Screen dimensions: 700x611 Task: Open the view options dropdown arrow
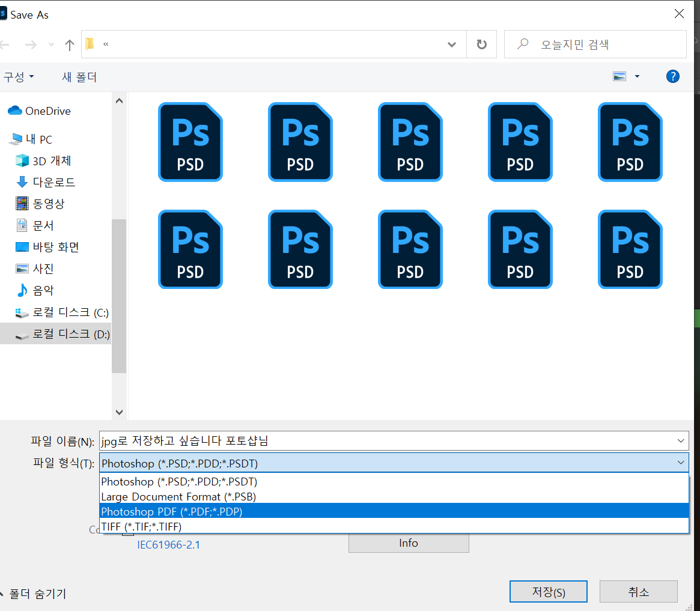[637, 76]
